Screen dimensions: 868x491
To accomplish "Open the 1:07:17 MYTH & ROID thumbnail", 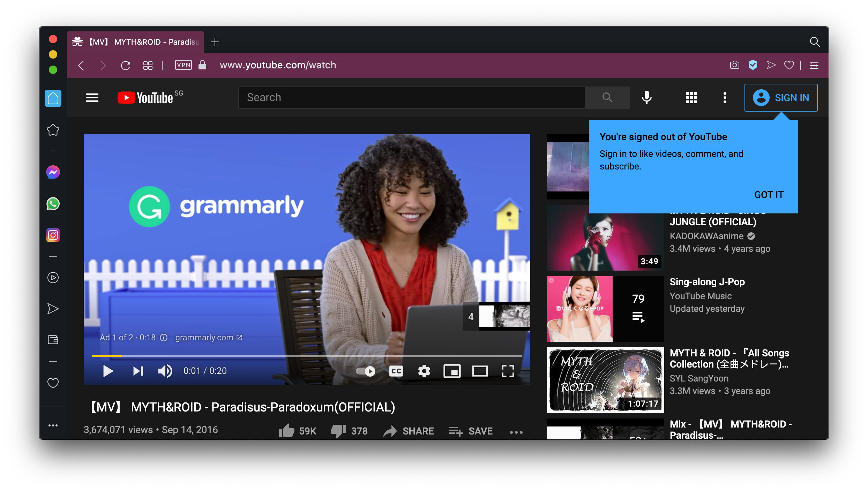I will pos(606,380).
